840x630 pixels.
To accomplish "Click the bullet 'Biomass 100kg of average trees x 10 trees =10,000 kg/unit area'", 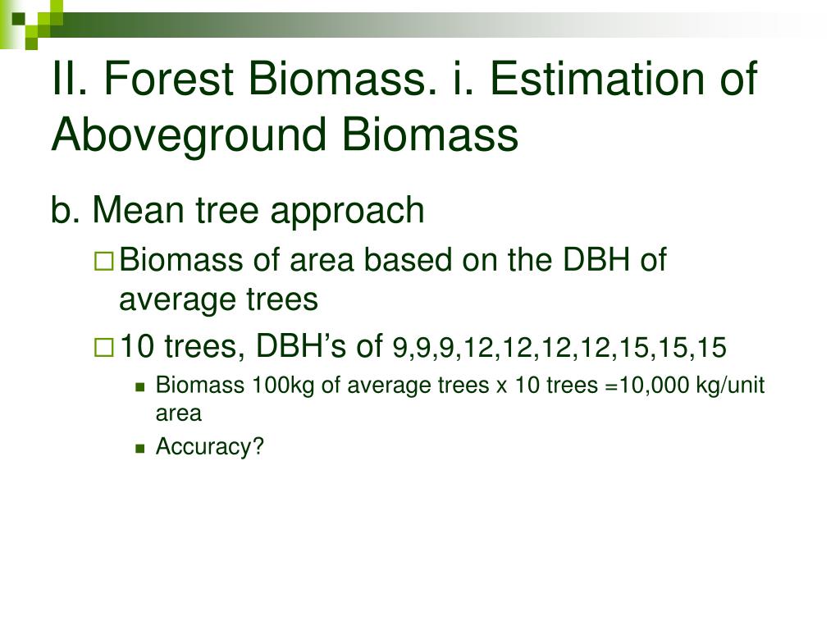I will click(459, 399).
